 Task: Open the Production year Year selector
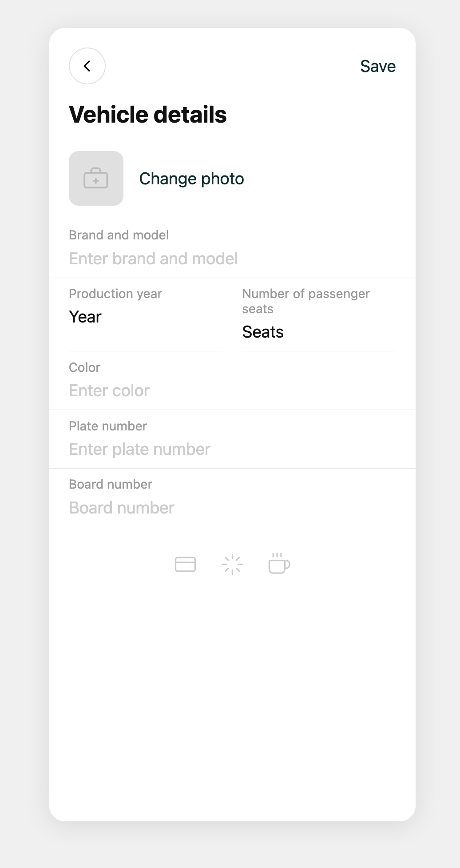coord(146,317)
